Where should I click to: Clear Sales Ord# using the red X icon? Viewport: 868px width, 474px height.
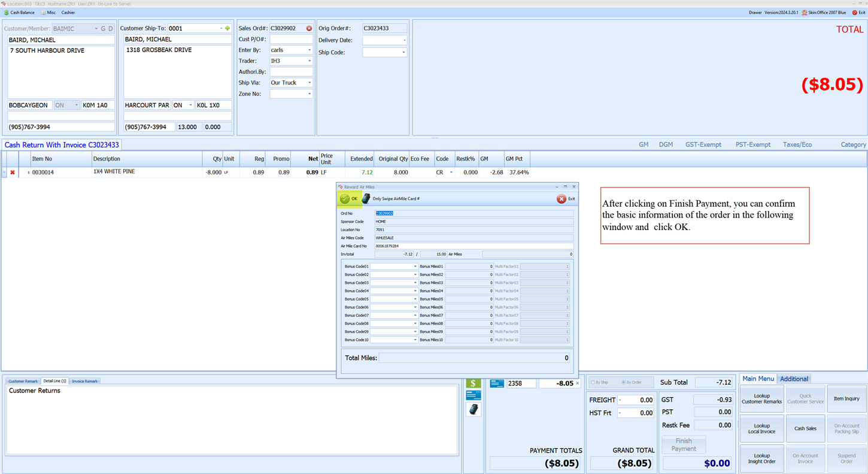click(308, 28)
